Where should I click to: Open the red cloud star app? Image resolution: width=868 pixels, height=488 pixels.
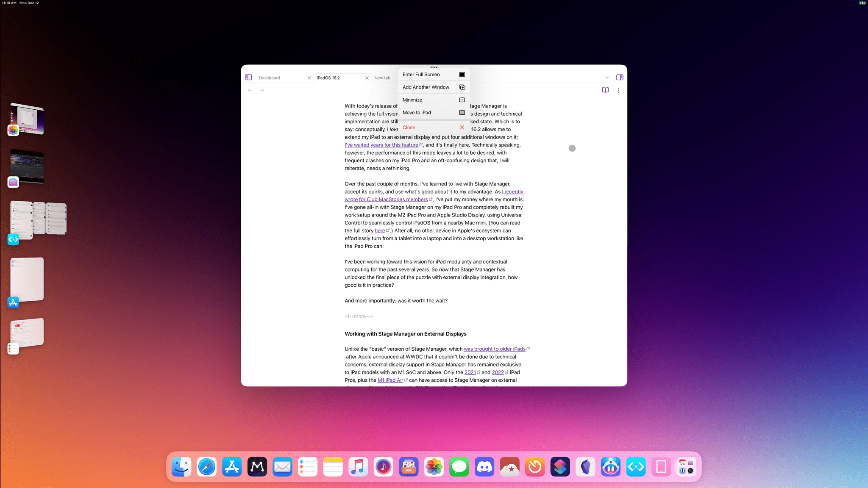[x=509, y=467]
